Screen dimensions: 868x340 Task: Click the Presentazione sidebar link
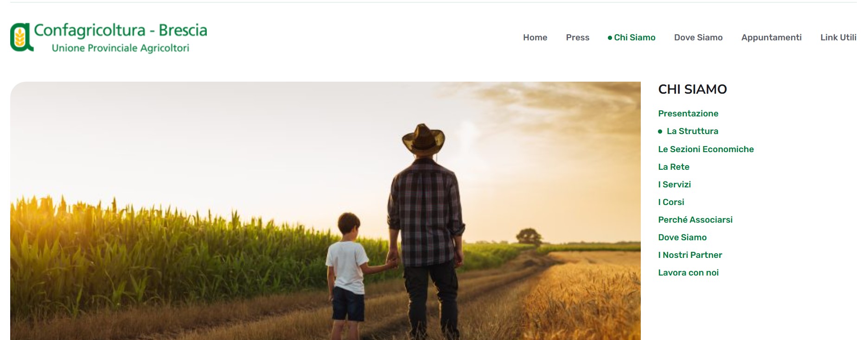pos(688,114)
